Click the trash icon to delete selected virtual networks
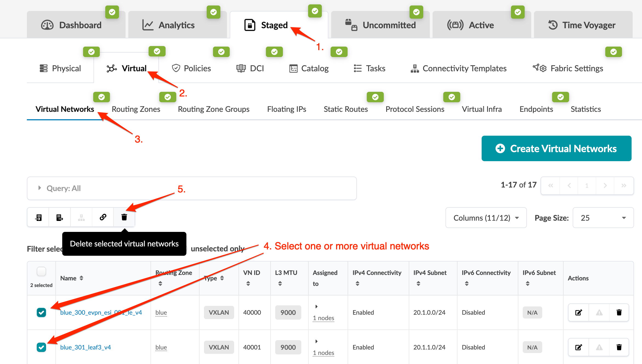The image size is (642, 364). (124, 217)
